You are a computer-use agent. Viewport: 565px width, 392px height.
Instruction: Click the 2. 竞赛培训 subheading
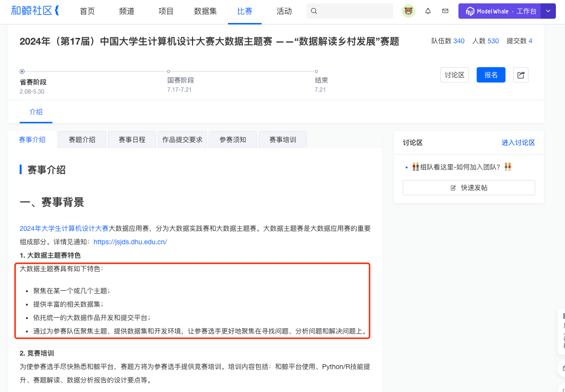coord(37,354)
